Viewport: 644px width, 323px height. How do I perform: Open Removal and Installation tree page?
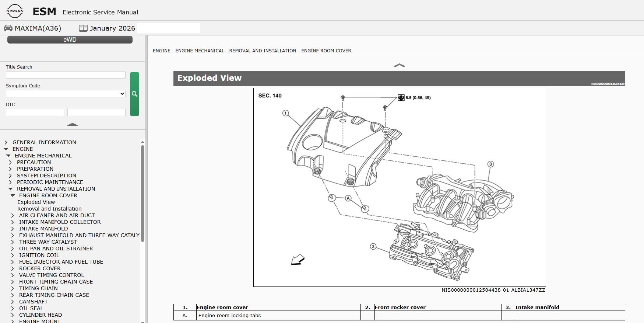click(49, 209)
